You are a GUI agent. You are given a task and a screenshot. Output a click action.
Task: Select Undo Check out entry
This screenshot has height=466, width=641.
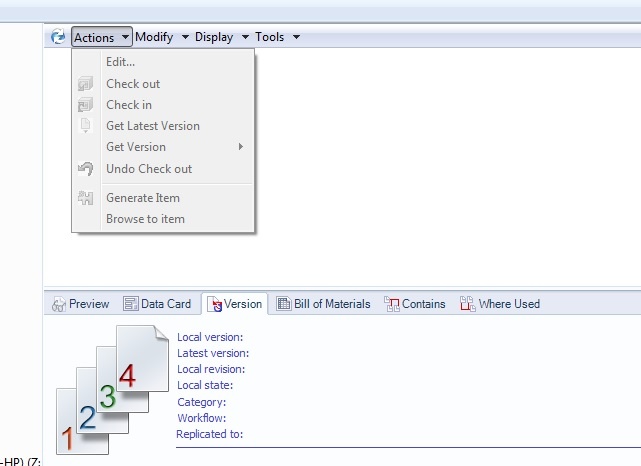(x=163, y=169)
